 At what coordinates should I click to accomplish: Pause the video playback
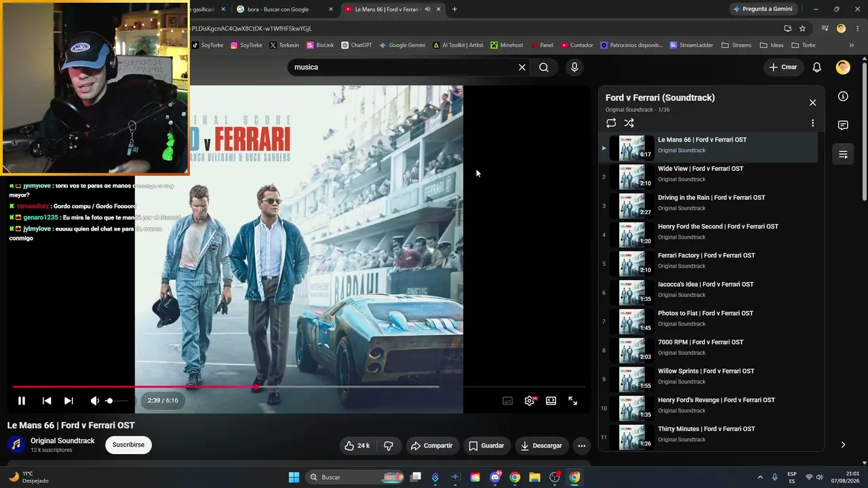point(22,401)
